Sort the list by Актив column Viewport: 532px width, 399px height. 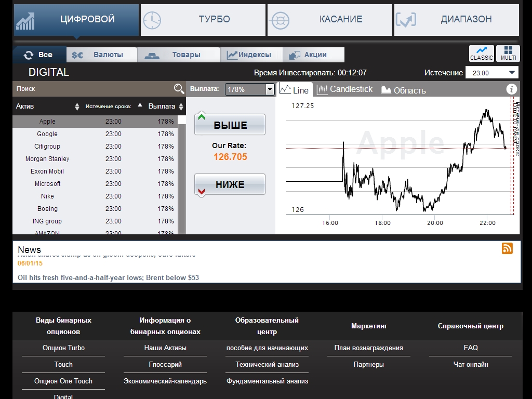coord(47,107)
